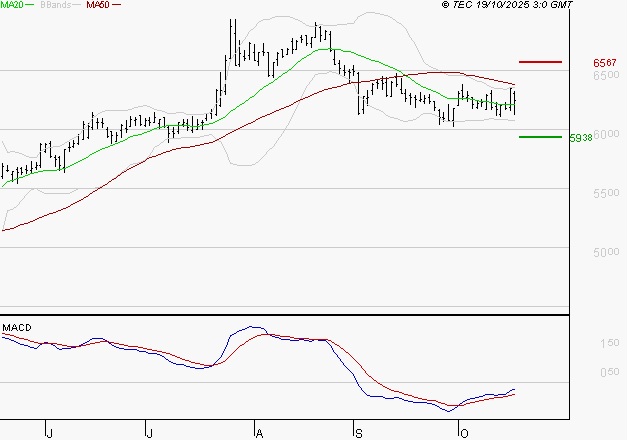Click the second J month label
Screen dimensions: 627x440
150,434
